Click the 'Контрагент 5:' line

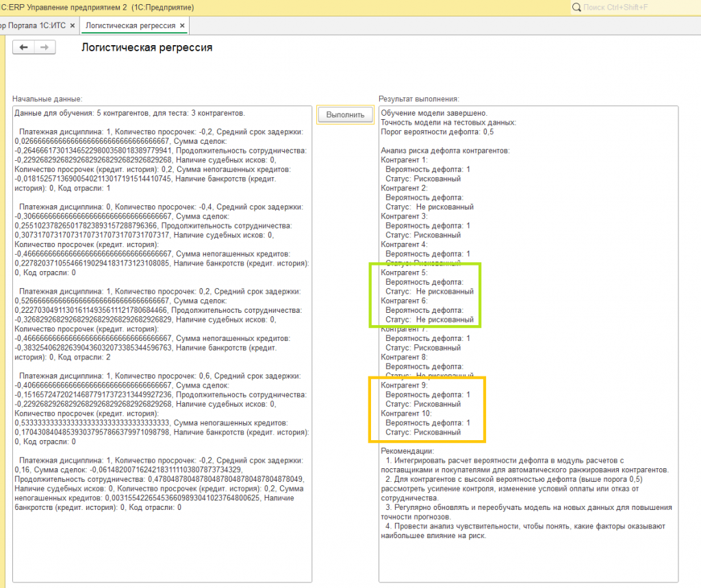click(x=404, y=272)
